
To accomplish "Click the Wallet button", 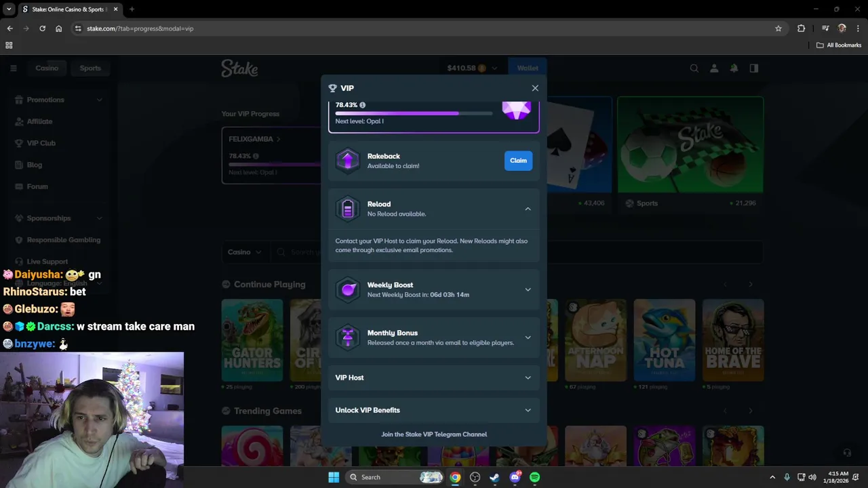I will 528,68.
